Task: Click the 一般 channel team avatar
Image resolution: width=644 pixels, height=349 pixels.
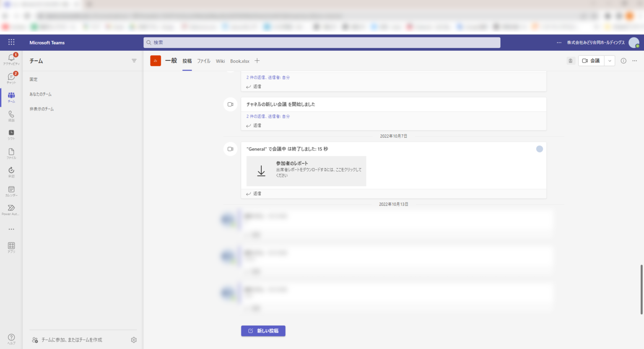Action: [156, 61]
